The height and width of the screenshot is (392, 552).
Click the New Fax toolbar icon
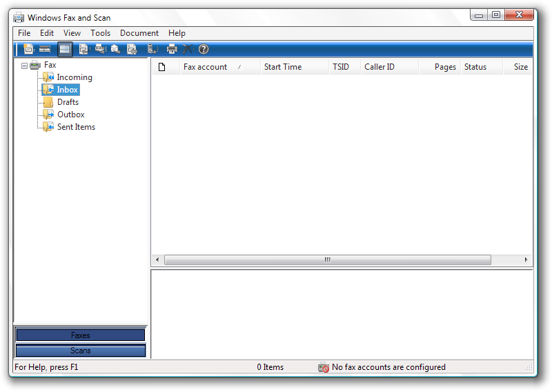click(x=28, y=49)
